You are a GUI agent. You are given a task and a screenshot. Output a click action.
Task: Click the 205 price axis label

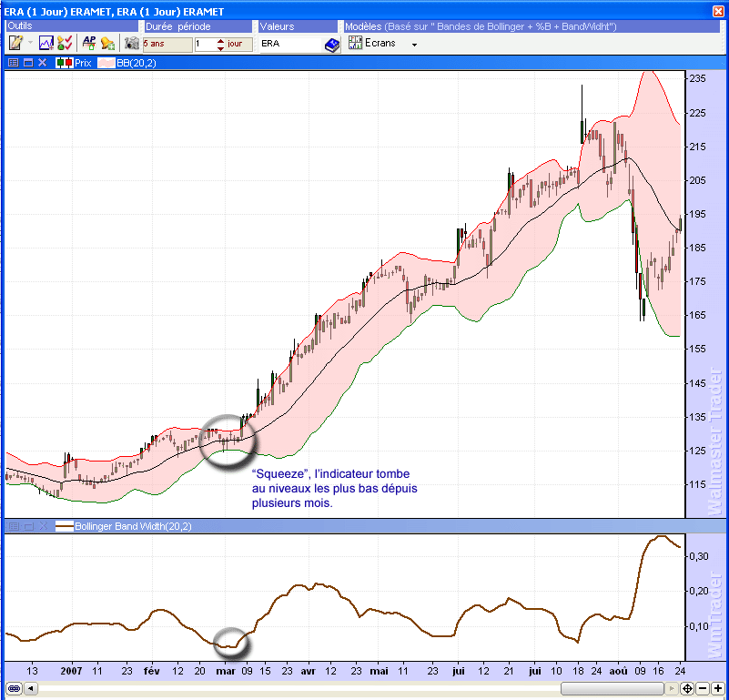[698, 180]
